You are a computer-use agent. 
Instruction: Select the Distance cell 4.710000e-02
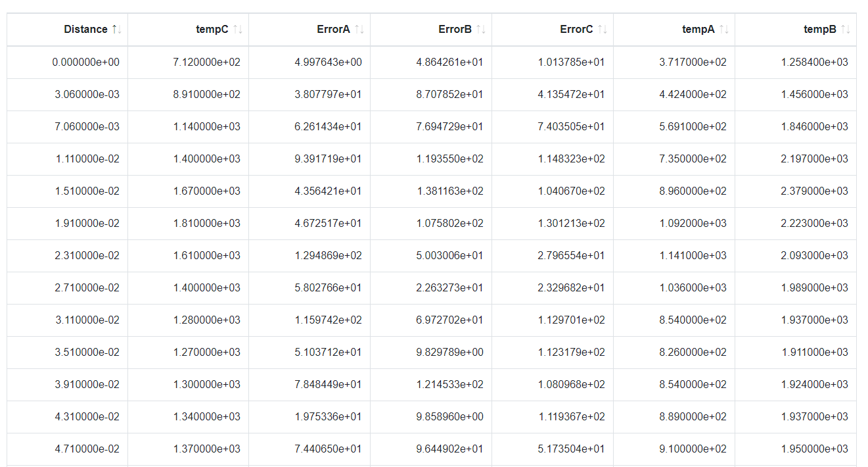click(x=68, y=449)
